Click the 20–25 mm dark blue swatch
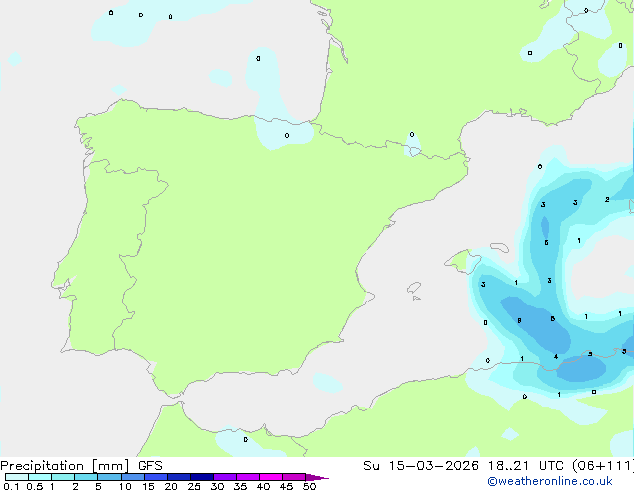The width and height of the screenshot is (634, 490). (179, 477)
